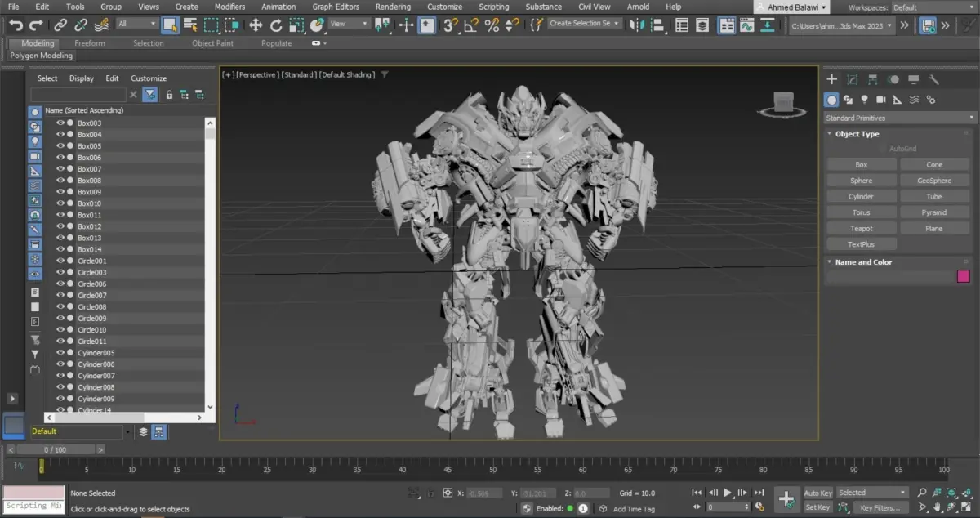This screenshot has height=518, width=980.
Task: Open the Modifiers menu
Action: pos(229,7)
